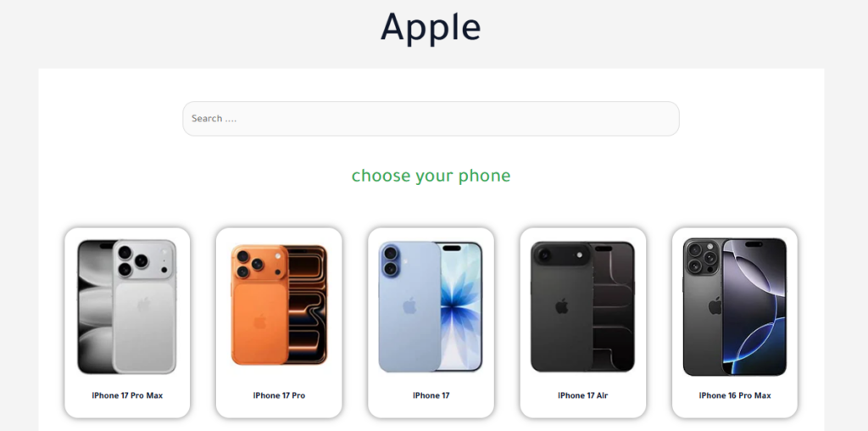This screenshot has height=431, width=868.
Task: Click the Apple logo on the silver iPhone 17 Pro Max
Action: click(x=144, y=305)
